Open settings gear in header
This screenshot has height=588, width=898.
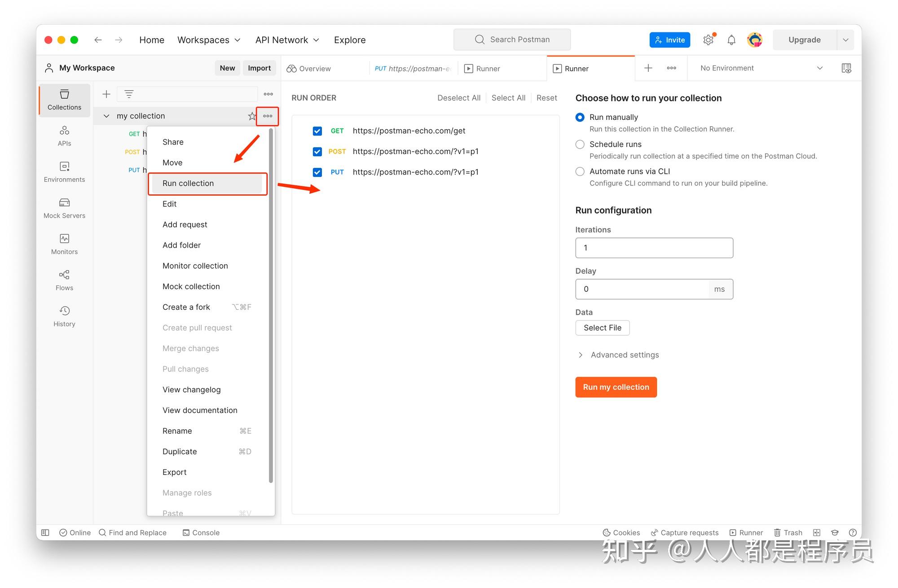(708, 40)
